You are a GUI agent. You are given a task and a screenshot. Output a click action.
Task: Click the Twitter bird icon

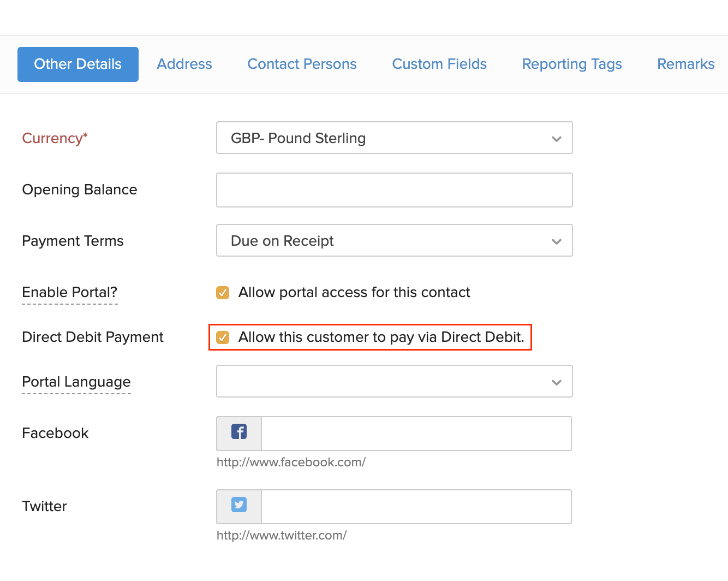pos(238,505)
